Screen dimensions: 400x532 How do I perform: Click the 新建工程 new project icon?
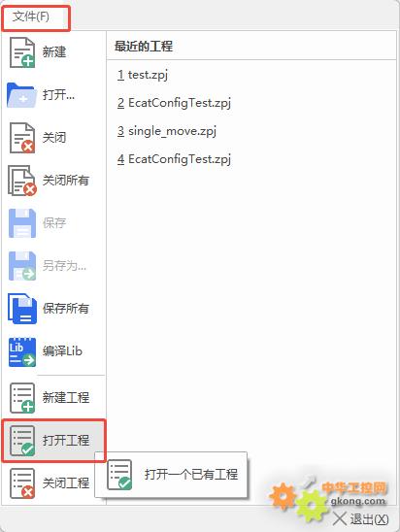coord(22,398)
